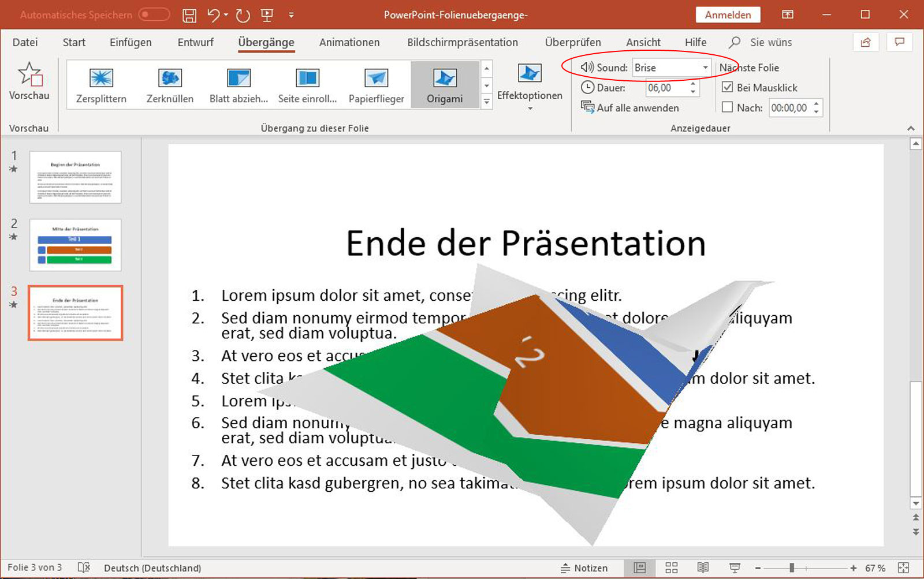Adjust the zoom slider in the status bar
This screenshot has width=924, height=579.
click(x=792, y=568)
